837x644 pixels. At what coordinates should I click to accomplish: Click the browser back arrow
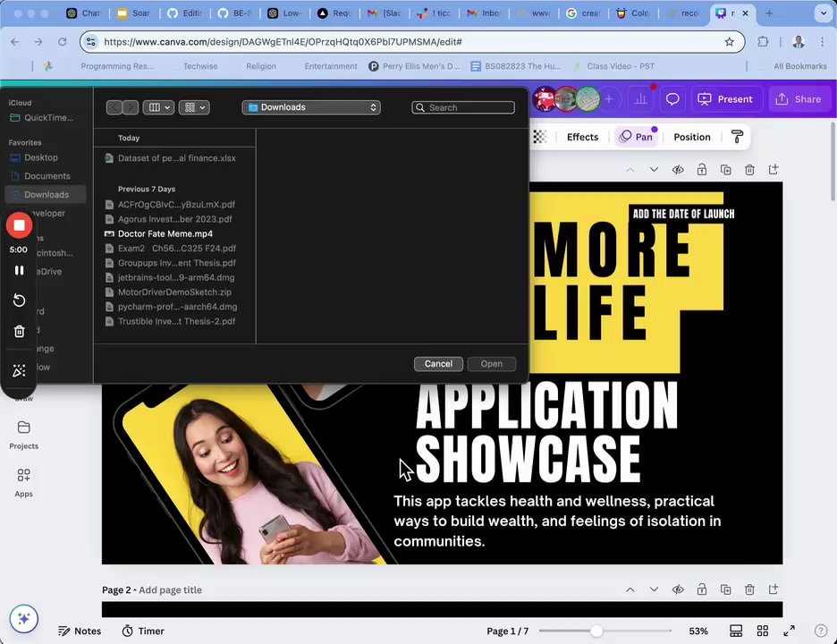click(x=15, y=42)
